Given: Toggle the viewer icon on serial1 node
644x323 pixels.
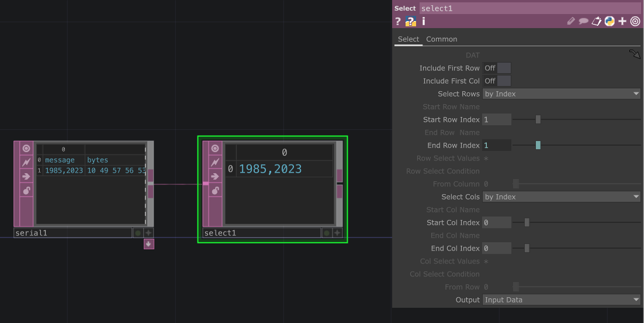Looking at the screenshot, I should click(x=26, y=149).
